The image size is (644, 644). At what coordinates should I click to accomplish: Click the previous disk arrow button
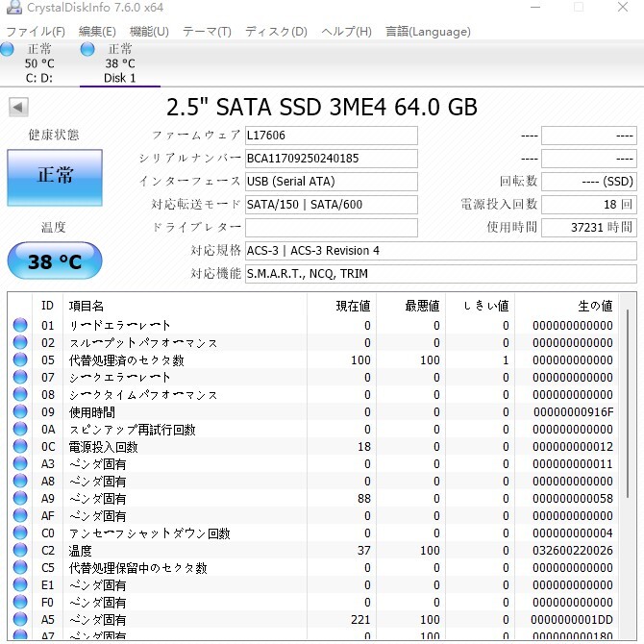point(18,108)
